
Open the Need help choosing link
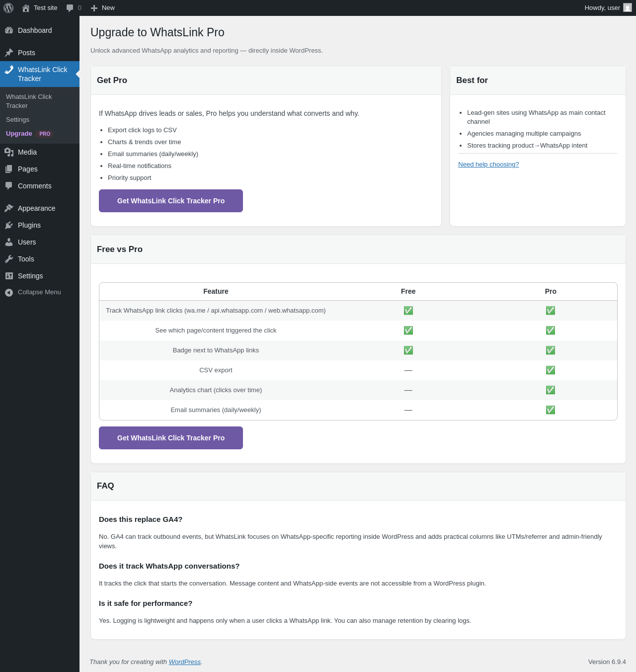click(x=488, y=165)
